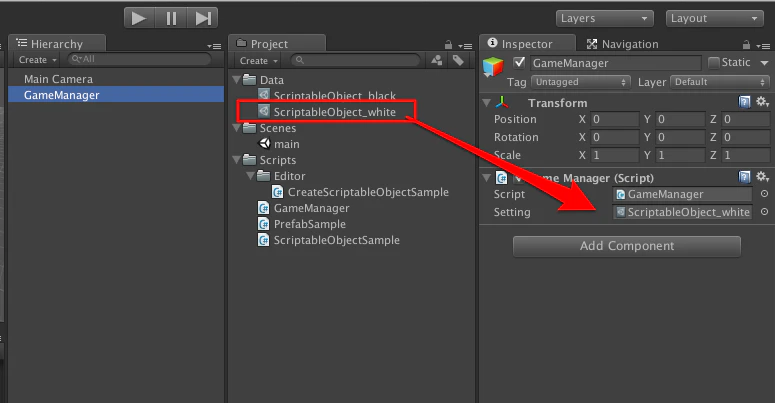Image resolution: width=775 pixels, height=403 pixels.
Task: Click the Project search field
Action: (x=355, y=60)
